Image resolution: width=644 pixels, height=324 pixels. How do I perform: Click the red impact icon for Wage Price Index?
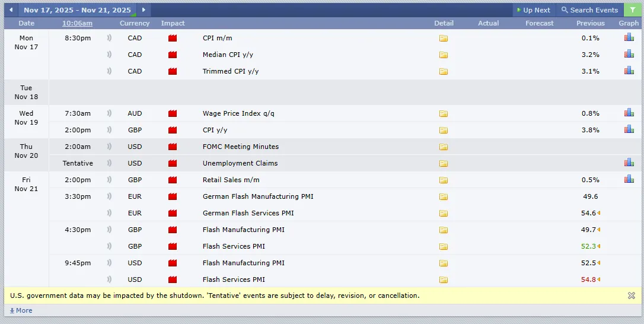click(173, 113)
